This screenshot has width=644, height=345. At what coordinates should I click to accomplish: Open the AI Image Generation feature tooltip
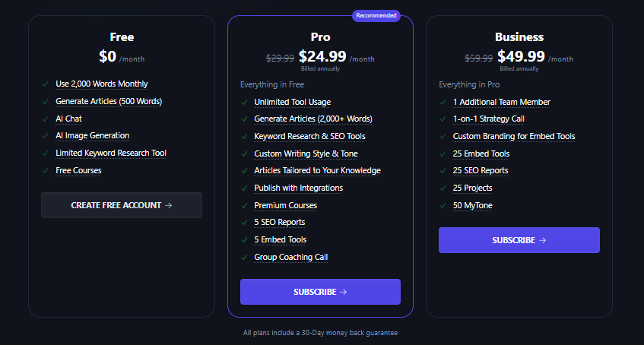pos(93,135)
